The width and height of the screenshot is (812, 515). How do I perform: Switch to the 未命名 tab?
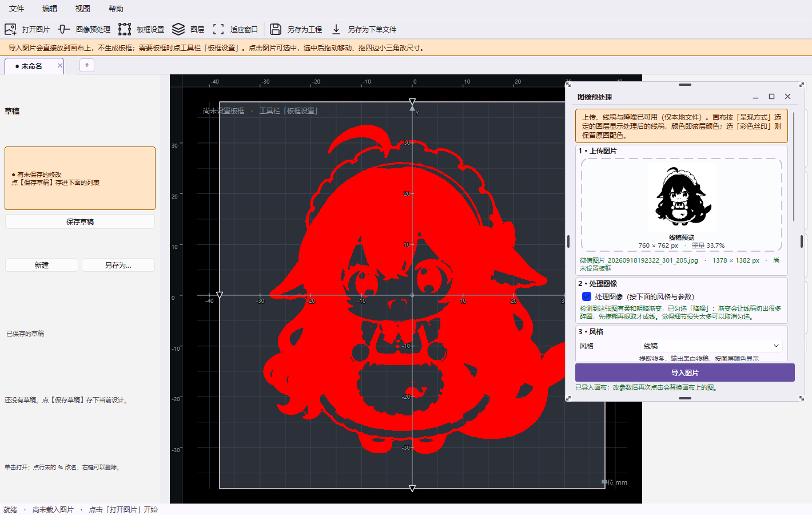(x=34, y=66)
